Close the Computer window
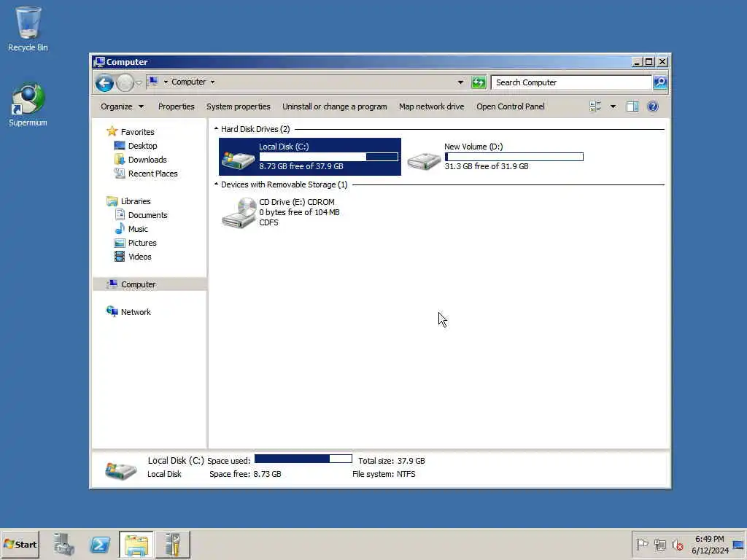The width and height of the screenshot is (747, 560). (662, 62)
